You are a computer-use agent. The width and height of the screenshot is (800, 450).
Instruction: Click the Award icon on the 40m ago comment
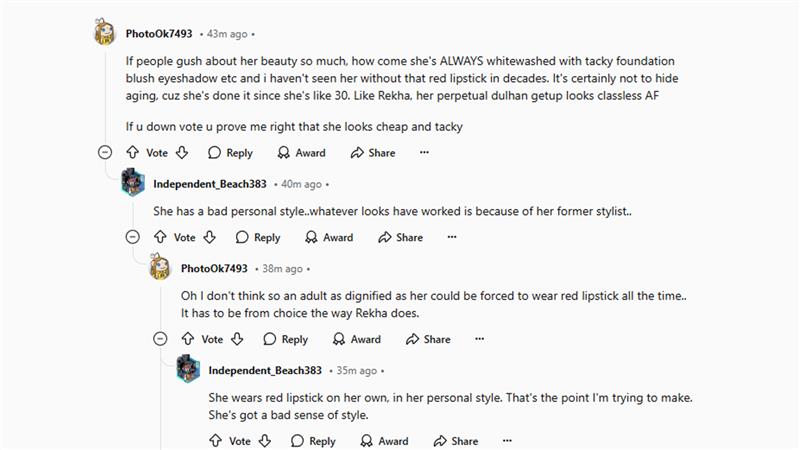311,237
